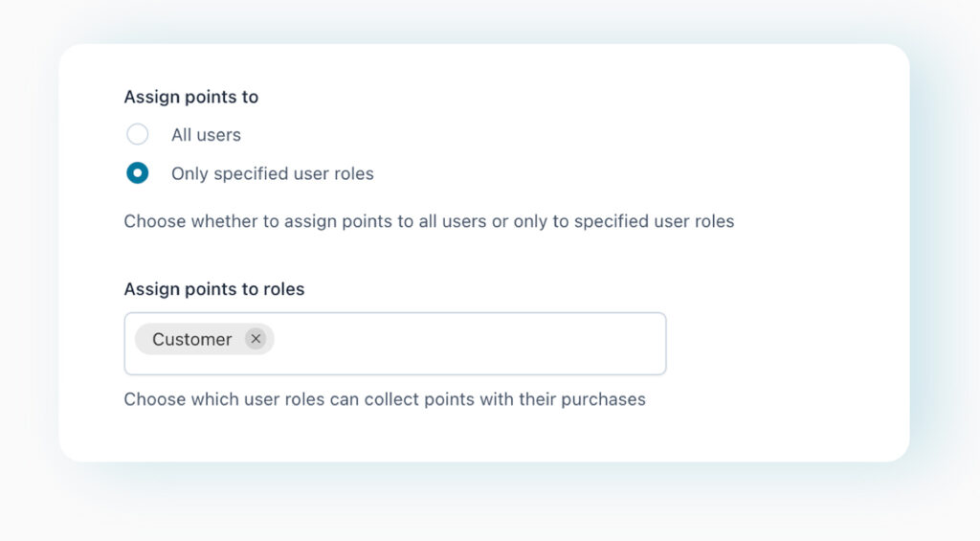Click the filled blue radio dot
The height and width of the screenshot is (541, 980).
(x=138, y=174)
